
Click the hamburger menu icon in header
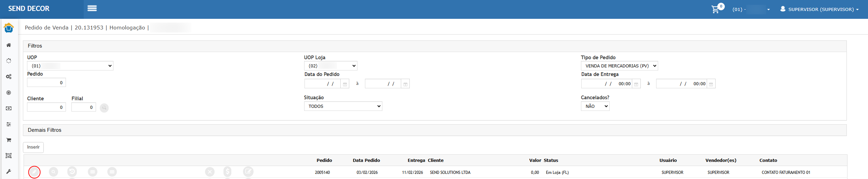point(92,9)
